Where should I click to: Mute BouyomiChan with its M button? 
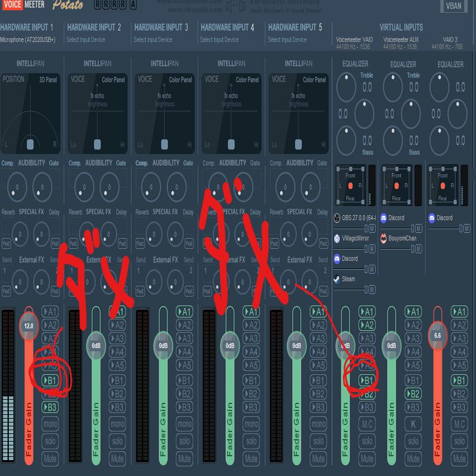click(x=419, y=249)
